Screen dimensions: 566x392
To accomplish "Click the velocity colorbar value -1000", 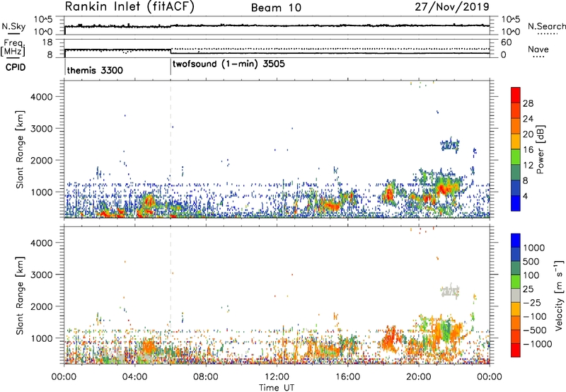I will pos(538,344).
